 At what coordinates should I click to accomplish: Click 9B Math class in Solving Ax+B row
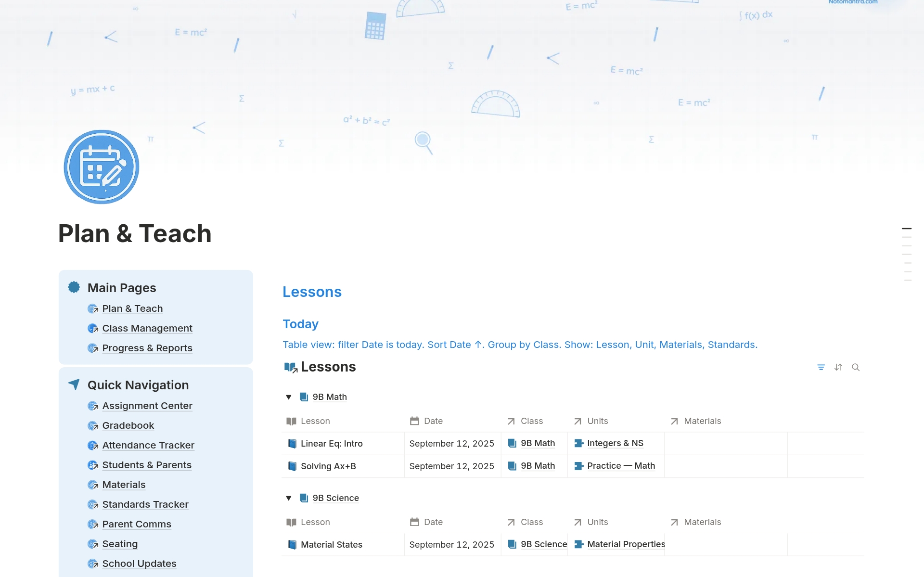pos(538,466)
